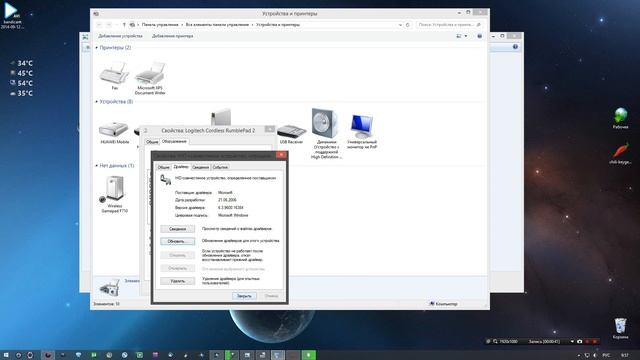Open Общие tab in RumblePad 2 properties
Viewport: 640px width, 360px height.
point(152,142)
